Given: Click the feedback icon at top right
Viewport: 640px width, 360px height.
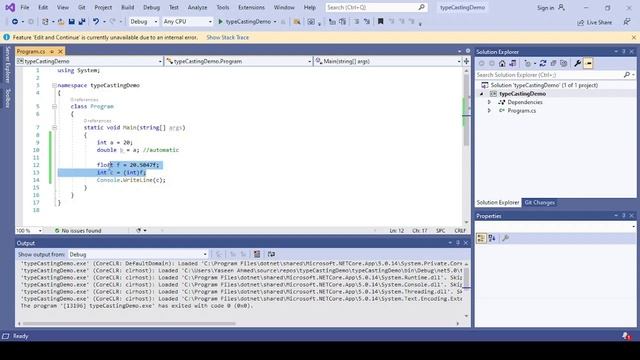Looking at the screenshot, I should click(627, 22).
